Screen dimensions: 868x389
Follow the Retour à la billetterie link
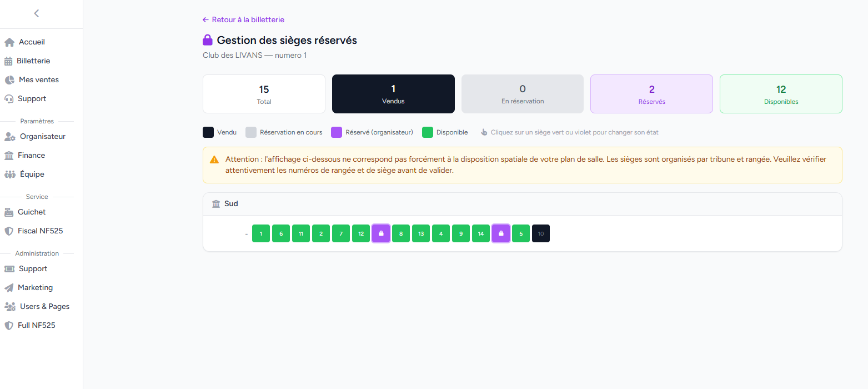pos(243,19)
